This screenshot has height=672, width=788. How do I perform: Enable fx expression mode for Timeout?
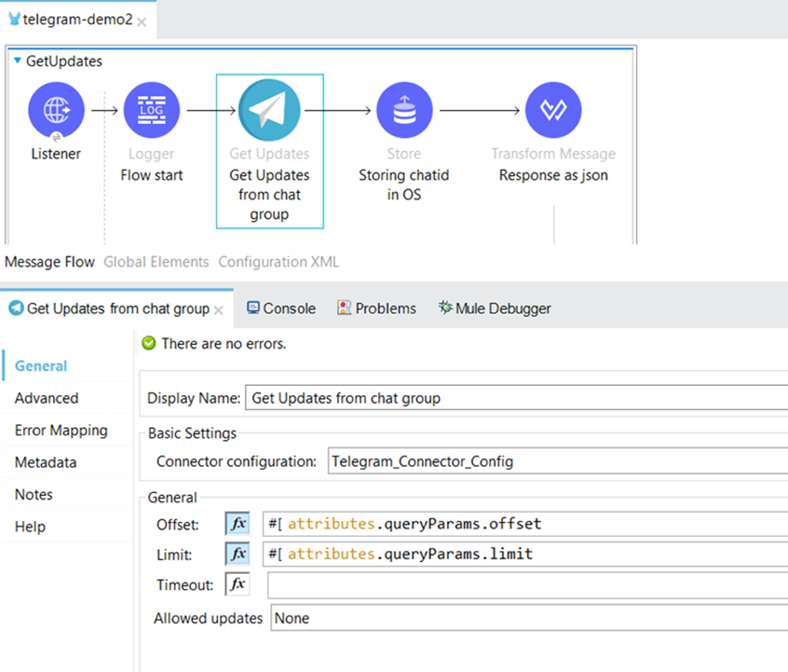pyautogui.click(x=238, y=585)
